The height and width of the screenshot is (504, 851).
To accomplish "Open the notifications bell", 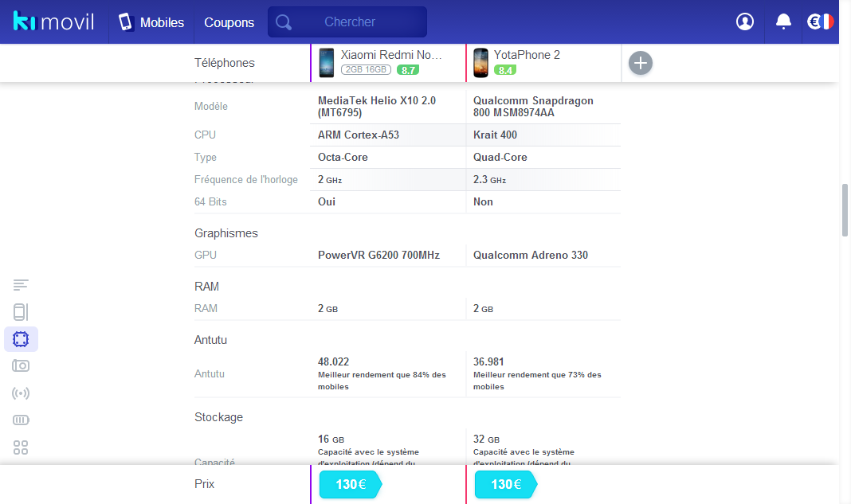I will pyautogui.click(x=783, y=21).
